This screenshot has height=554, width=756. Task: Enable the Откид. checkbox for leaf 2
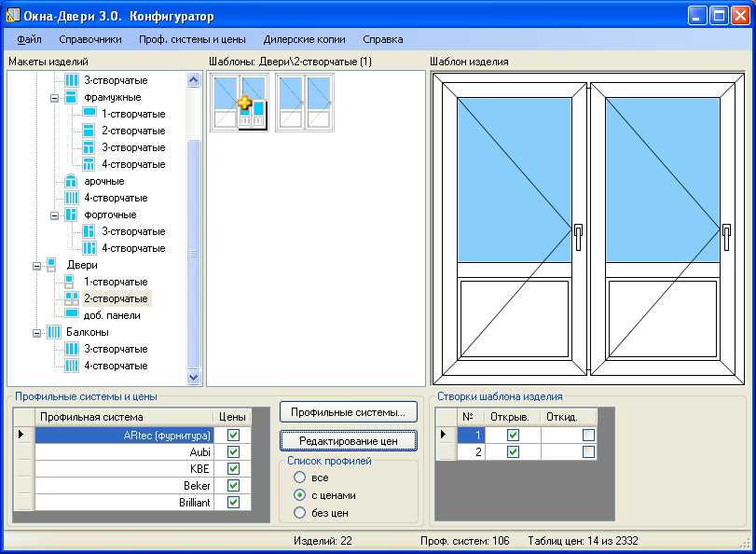tap(588, 451)
